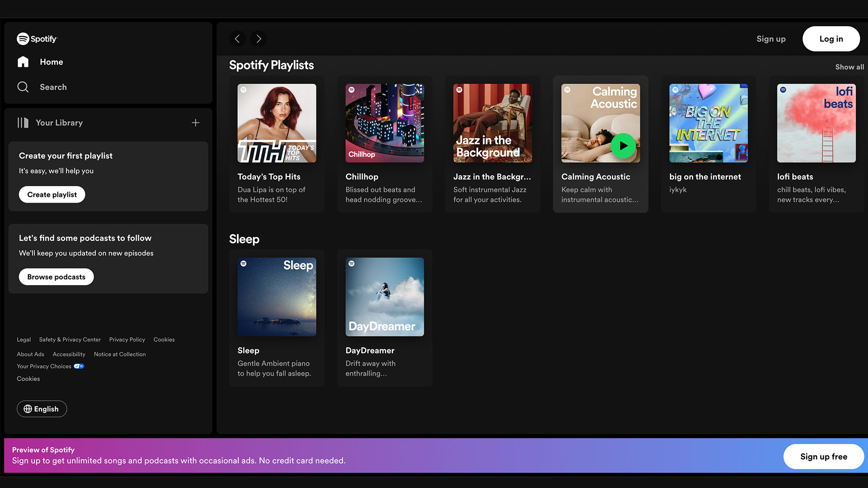The height and width of the screenshot is (488, 868).
Task: Open the Sleep section heading
Action: (x=244, y=239)
